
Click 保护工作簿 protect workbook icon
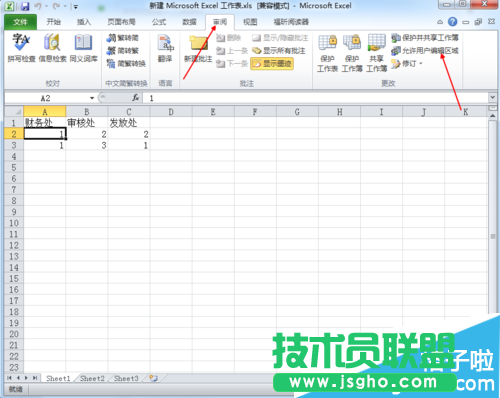(352, 53)
